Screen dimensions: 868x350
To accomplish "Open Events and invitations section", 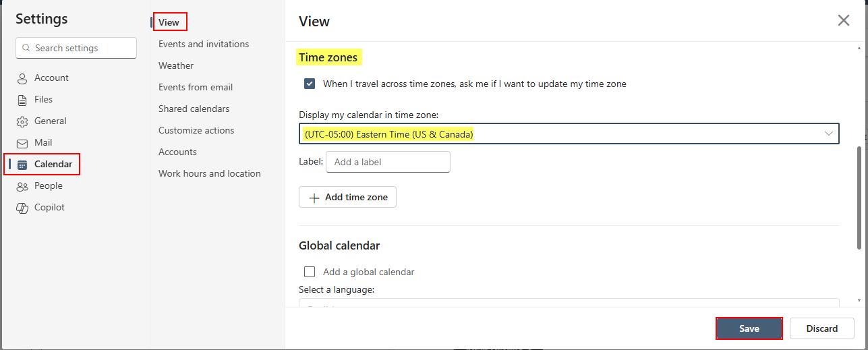I will point(204,44).
